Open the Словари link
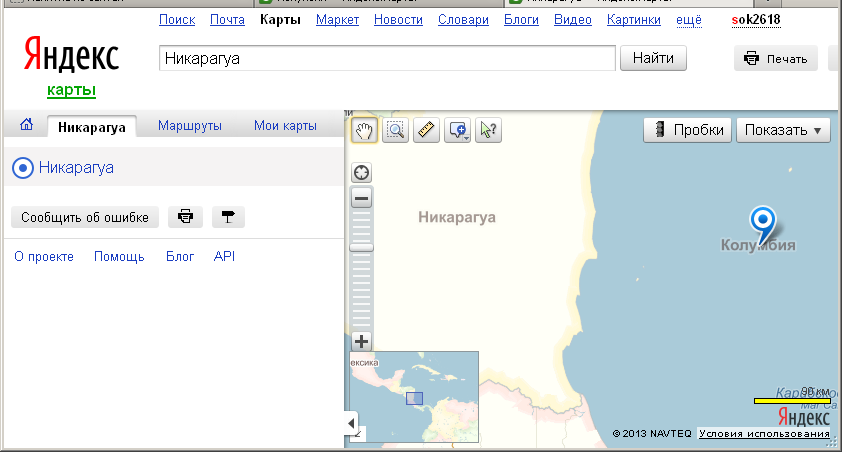Image resolution: width=842 pixels, height=452 pixels. (463, 20)
